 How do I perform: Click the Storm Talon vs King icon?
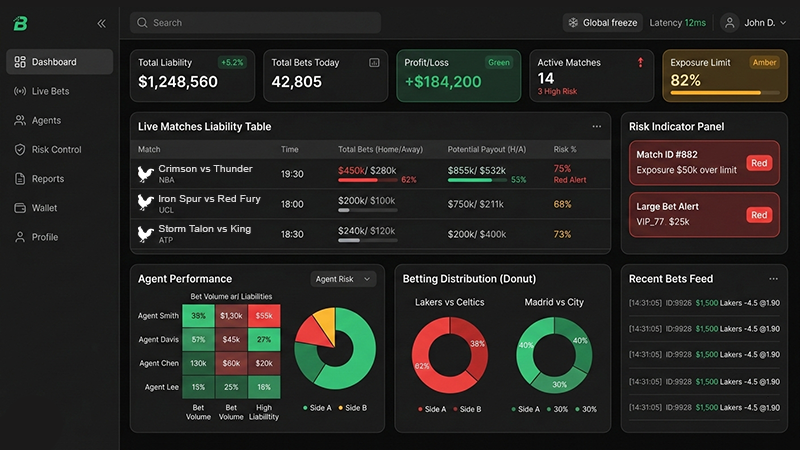point(145,234)
